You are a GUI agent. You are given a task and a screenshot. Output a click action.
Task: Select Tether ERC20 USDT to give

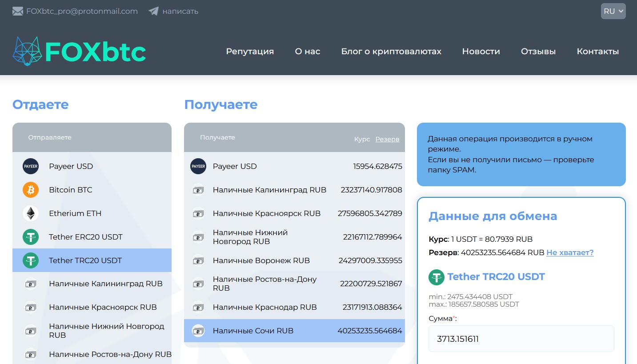[92, 237]
